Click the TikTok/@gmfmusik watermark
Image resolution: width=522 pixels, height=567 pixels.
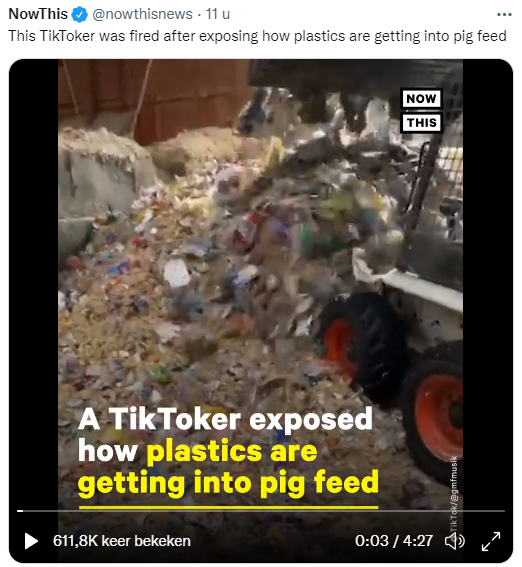[454, 494]
